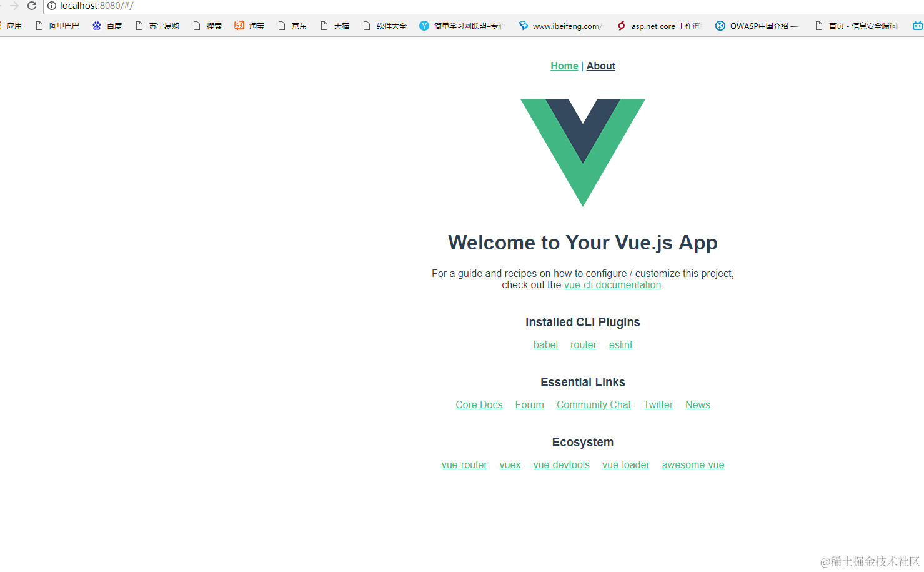924x572 pixels.
Task: Switch to the About page link
Action: coord(601,66)
